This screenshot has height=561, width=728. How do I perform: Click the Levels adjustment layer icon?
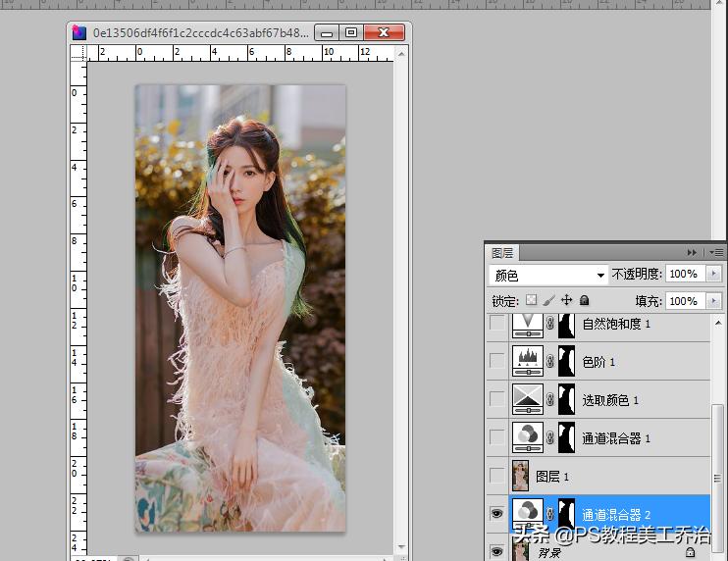[x=528, y=362]
